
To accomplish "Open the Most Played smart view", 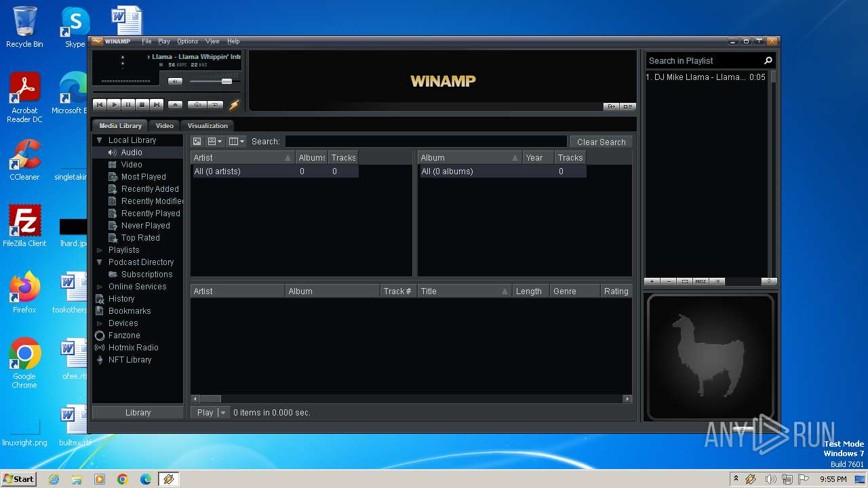I will click(x=143, y=177).
